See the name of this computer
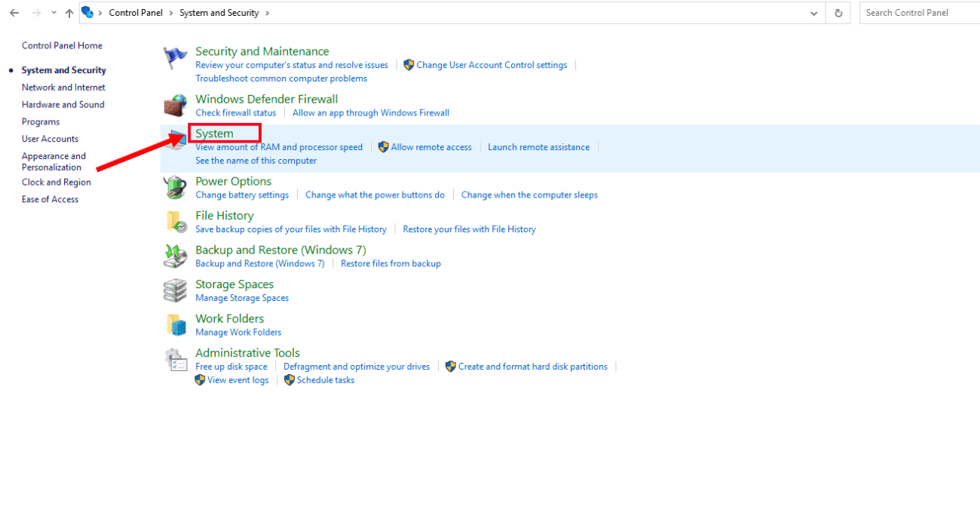The height and width of the screenshot is (528, 980). point(256,161)
